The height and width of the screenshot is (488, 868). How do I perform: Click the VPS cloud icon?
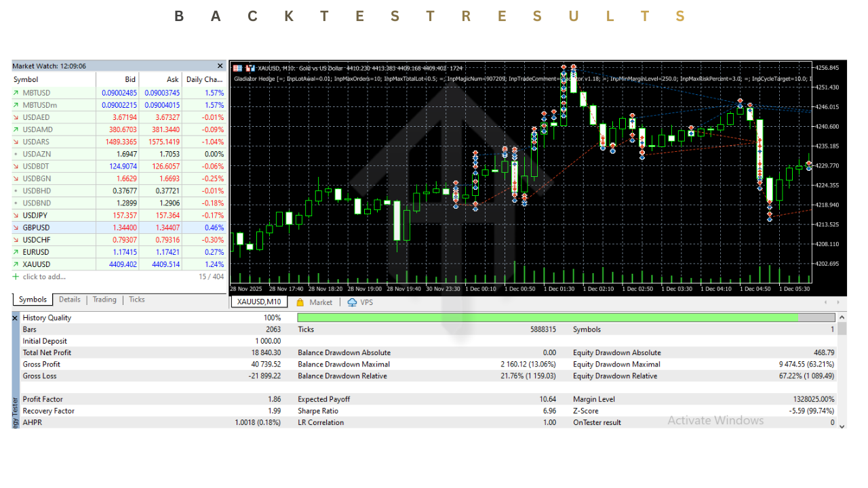coord(352,302)
